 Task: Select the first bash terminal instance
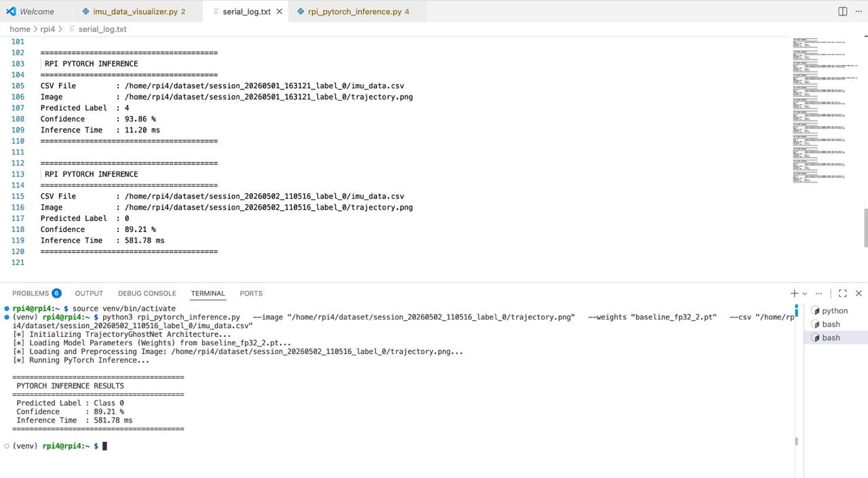click(835, 324)
